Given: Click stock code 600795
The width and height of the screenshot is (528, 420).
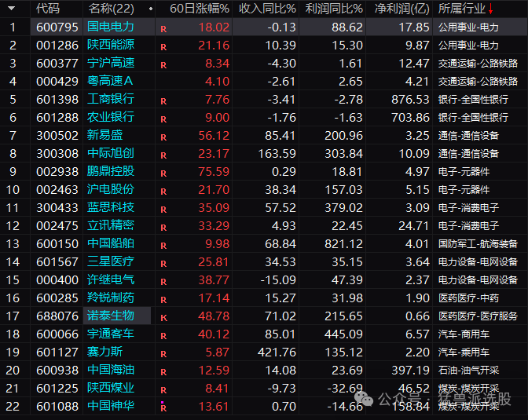Looking at the screenshot, I should [x=57, y=27].
